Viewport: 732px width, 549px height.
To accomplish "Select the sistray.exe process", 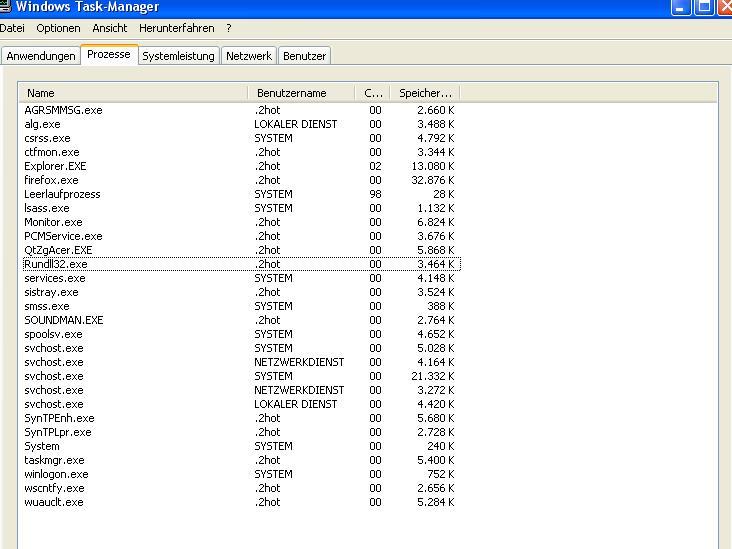I will coord(242,292).
